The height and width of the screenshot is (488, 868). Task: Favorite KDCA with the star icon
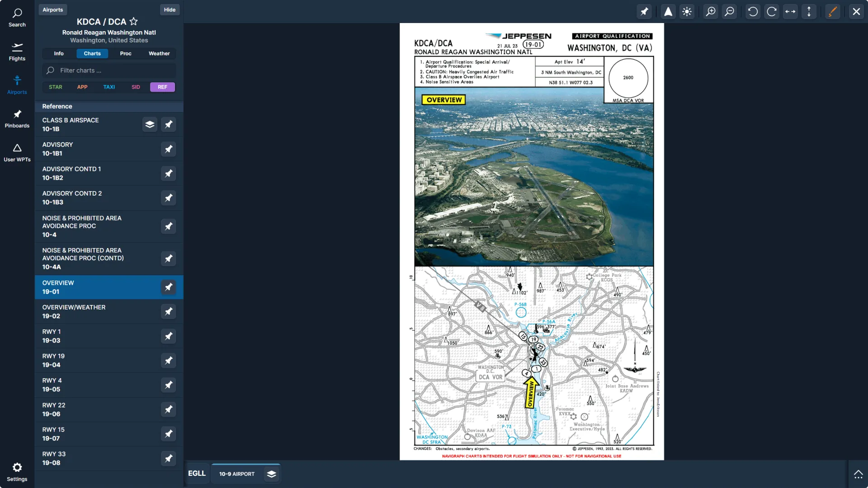pos(134,21)
